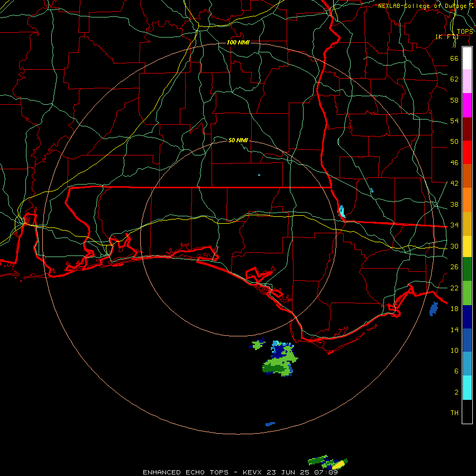The width and height of the screenshot is (476, 476).
Task: Select the dark green swatch near 26
Action: (x=467, y=269)
